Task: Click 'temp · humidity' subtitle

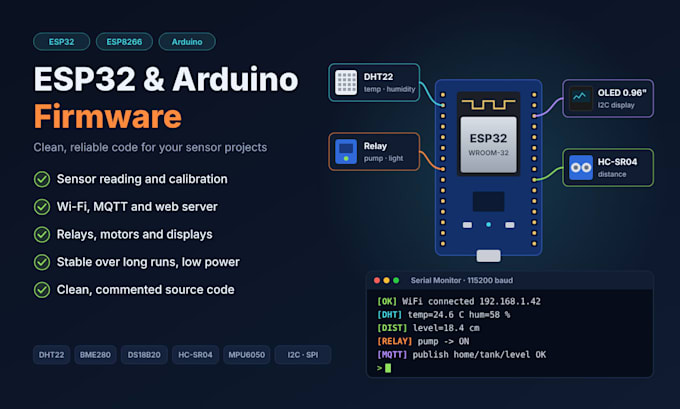Action: pyautogui.click(x=389, y=89)
